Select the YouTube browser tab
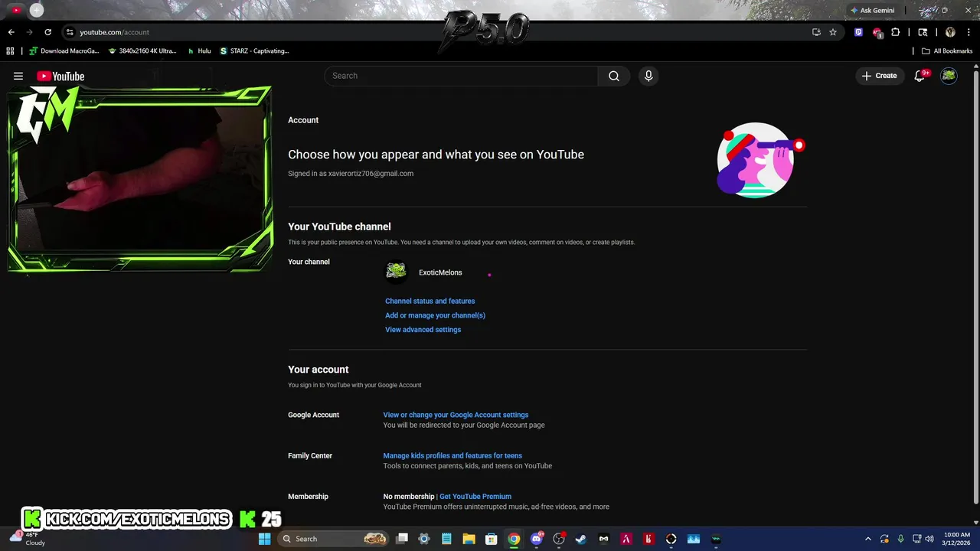980x551 pixels. pos(16,10)
